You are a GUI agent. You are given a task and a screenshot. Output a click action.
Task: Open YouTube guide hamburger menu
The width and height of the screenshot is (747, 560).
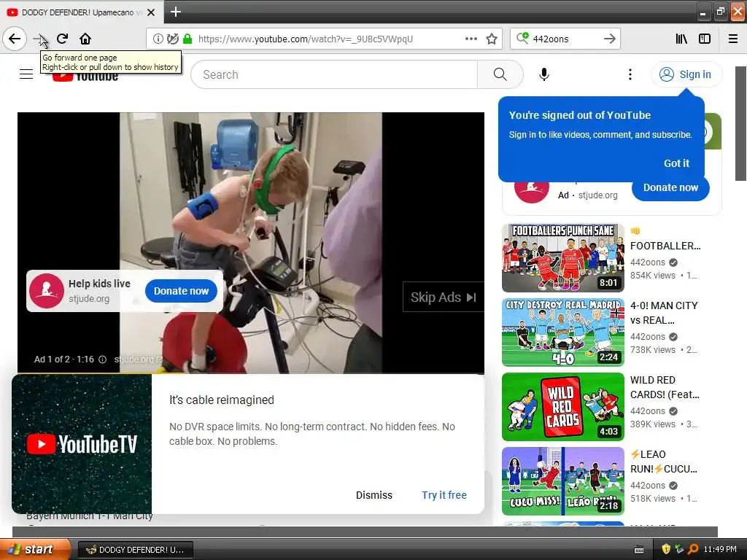[26, 74]
